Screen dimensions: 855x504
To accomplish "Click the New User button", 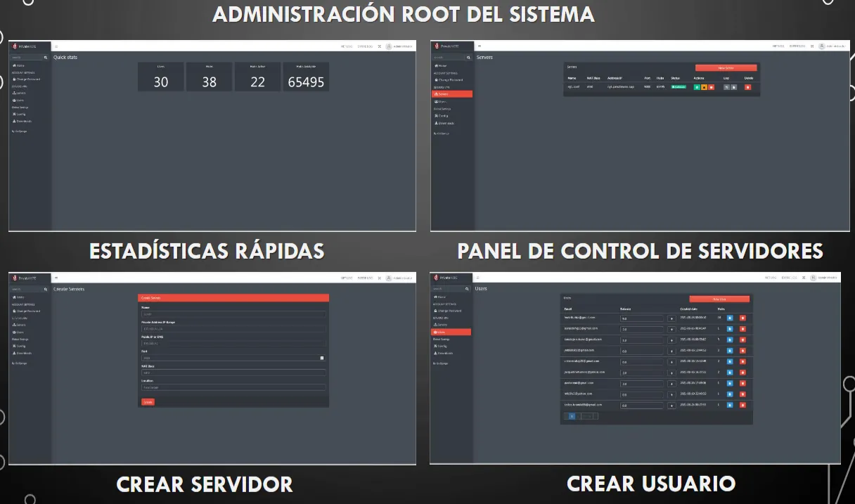I will [x=719, y=299].
